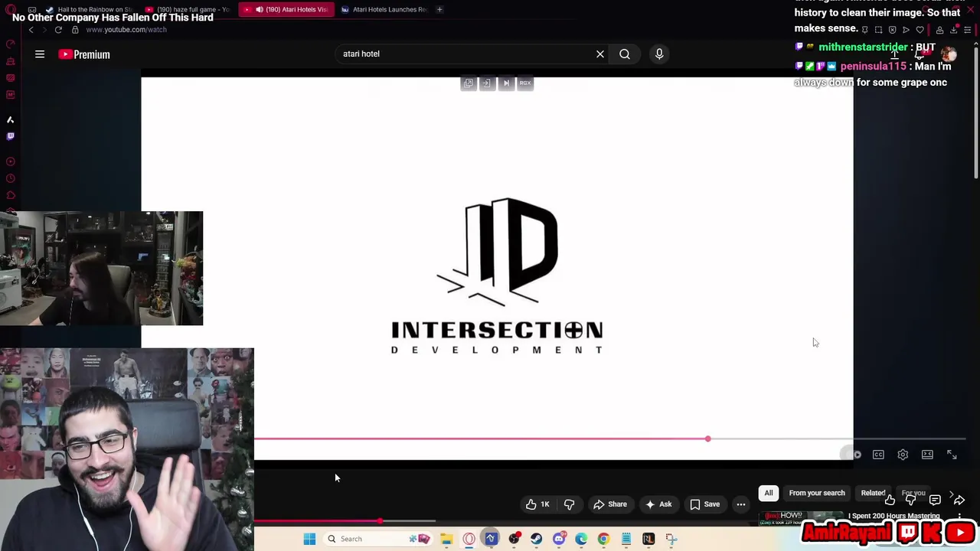Open browser downloads icon in toolbar
This screenshot has width=980, height=551.
954,30
